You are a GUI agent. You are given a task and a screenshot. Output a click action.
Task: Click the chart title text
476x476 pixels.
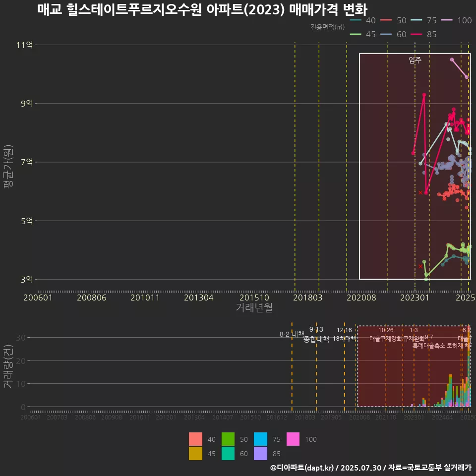[202, 9]
